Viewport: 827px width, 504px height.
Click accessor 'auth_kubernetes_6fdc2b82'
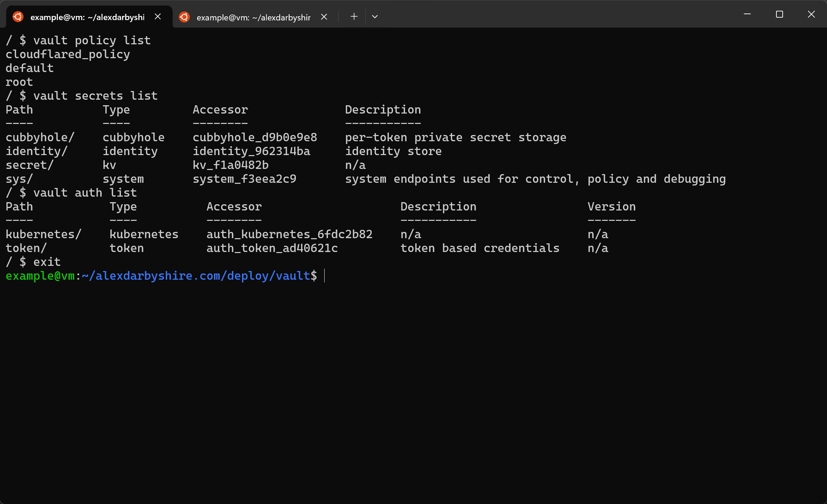[290, 234]
